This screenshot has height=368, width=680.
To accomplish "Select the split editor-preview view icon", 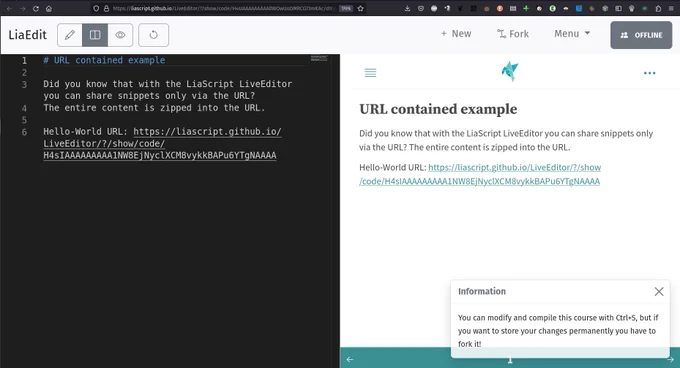I will click(95, 35).
